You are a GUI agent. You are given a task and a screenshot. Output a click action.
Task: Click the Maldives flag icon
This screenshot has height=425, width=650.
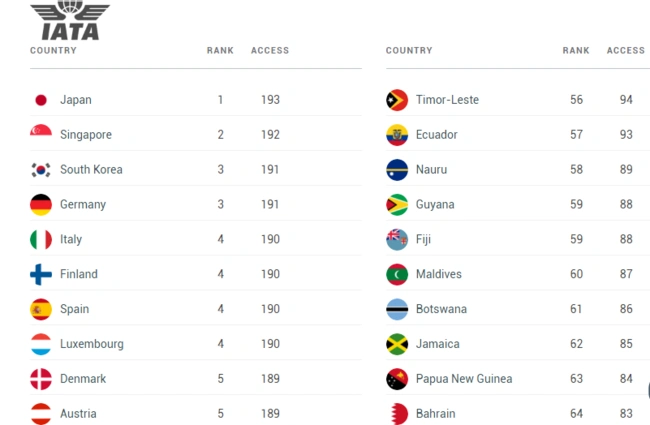(x=397, y=274)
